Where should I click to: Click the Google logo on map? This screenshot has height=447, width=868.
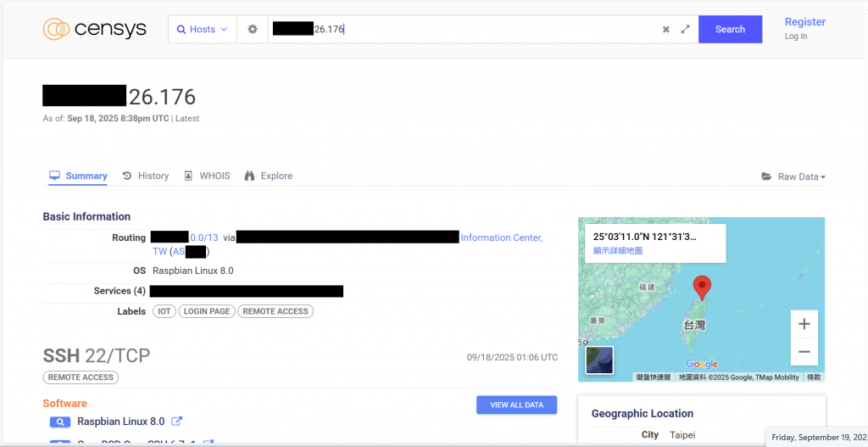(x=701, y=364)
